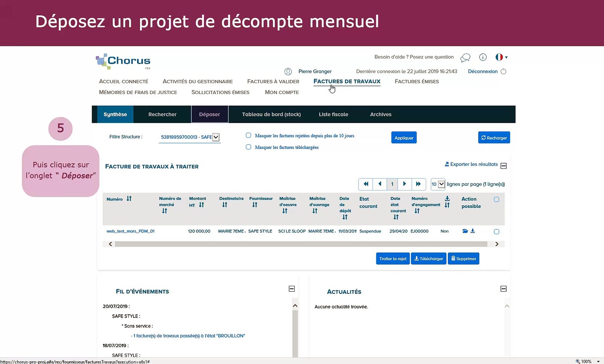Switch to the Rechercher tab
The height and width of the screenshot is (364, 604).
coord(163,114)
